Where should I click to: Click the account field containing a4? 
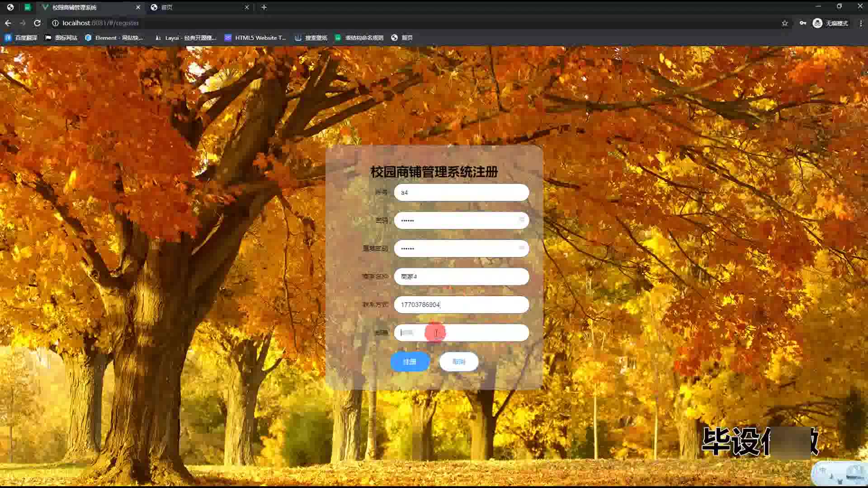(x=461, y=192)
